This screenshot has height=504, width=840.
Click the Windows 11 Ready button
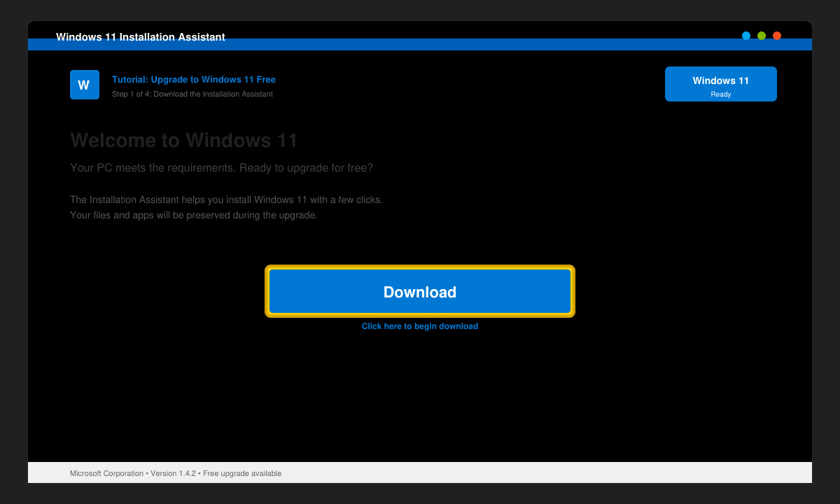click(x=721, y=84)
